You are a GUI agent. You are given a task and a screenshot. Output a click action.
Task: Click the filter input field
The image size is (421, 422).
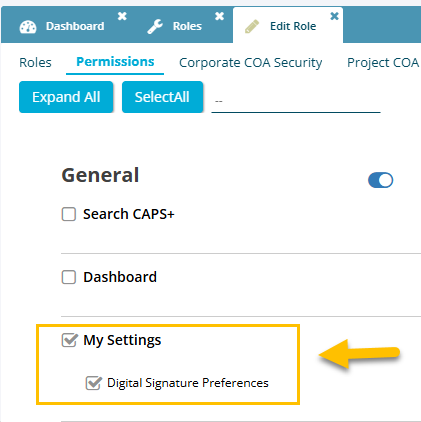tap(296, 101)
